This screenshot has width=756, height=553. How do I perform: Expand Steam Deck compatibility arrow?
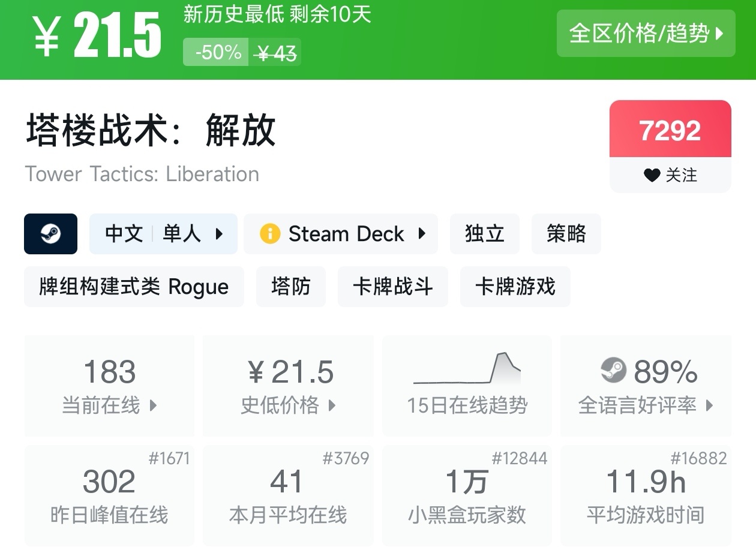[422, 234]
